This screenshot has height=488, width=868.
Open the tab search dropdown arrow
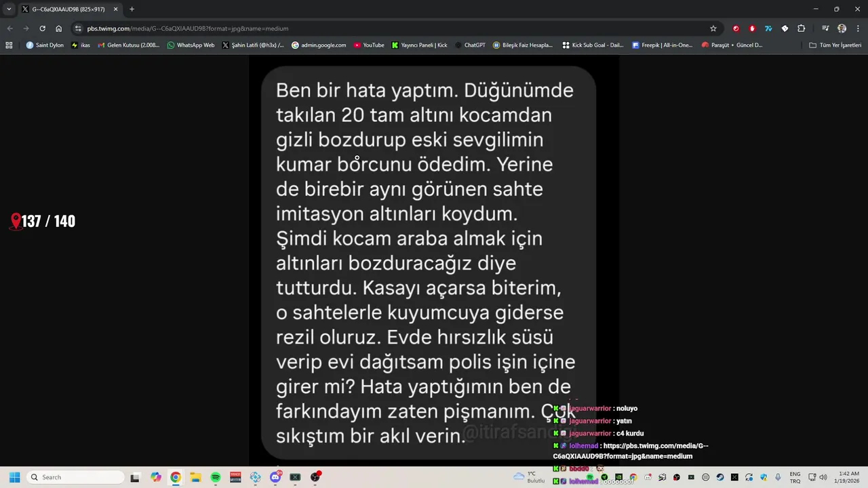click(x=9, y=9)
